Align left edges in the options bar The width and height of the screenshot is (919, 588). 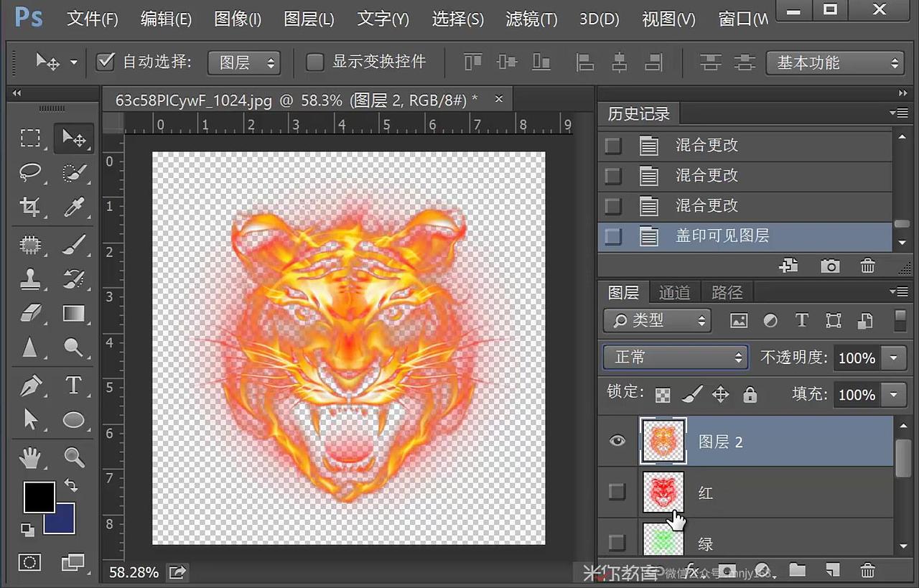pos(585,62)
